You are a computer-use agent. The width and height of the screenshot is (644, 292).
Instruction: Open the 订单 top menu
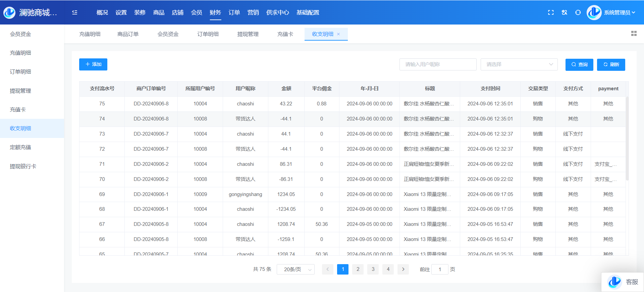pos(234,12)
